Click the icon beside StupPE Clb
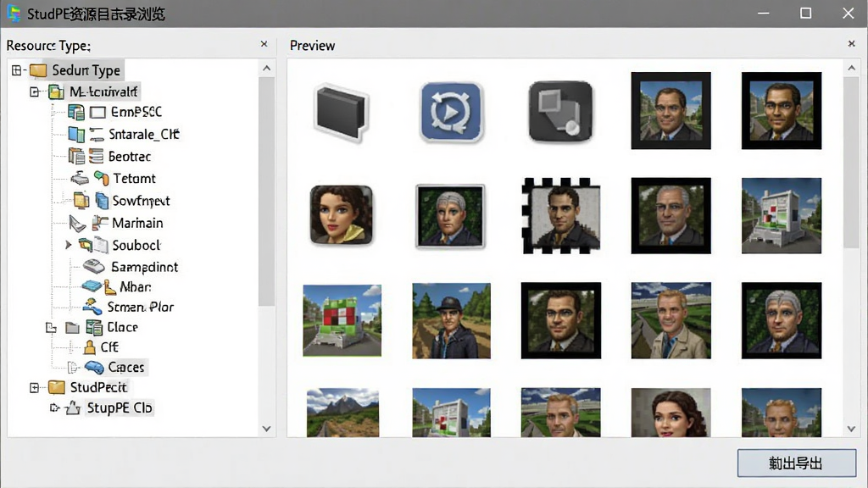868x488 pixels. point(73,408)
